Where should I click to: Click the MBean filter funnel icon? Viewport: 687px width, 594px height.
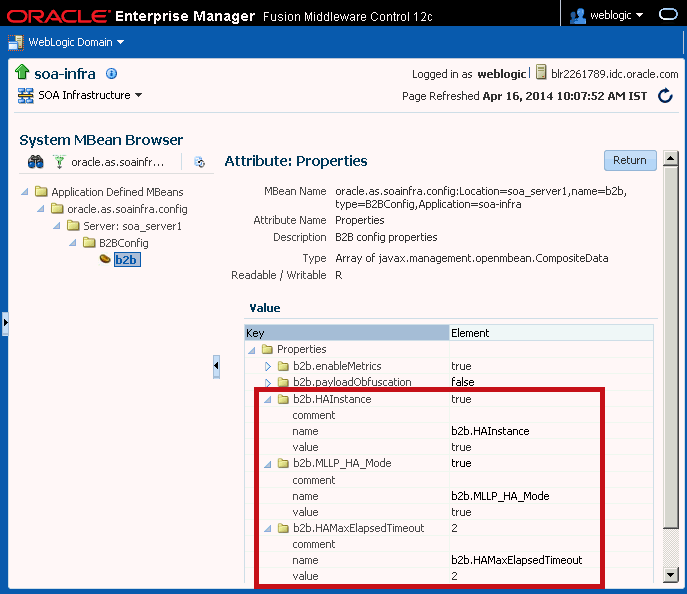(x=59, y=162)
